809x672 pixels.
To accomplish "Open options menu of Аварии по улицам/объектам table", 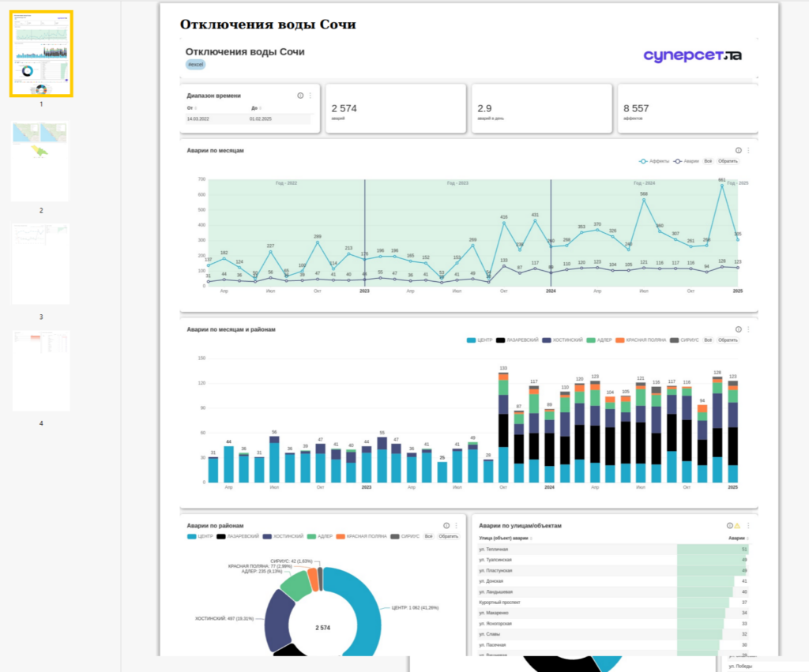I will pyautogui.click(x=748, y=526).
